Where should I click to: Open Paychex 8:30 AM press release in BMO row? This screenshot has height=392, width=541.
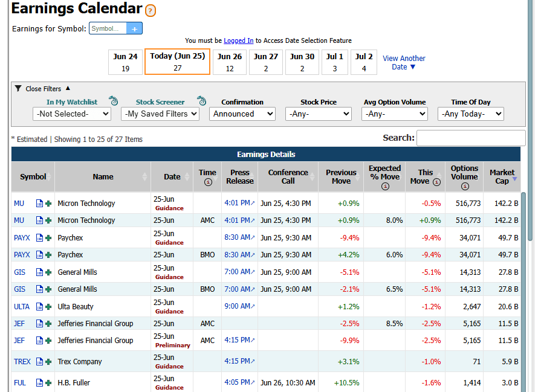pyautogui.click(x=239, y=255)
